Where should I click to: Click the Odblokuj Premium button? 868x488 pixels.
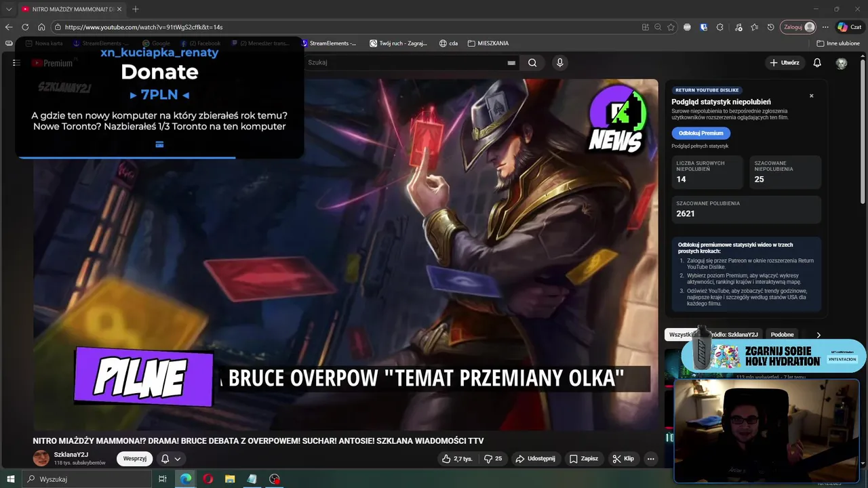(x=701, y=133)
